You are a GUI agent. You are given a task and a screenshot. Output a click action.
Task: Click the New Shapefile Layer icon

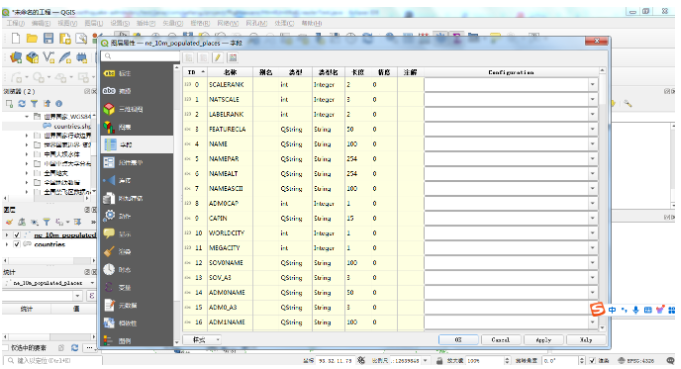pos(49,57)
